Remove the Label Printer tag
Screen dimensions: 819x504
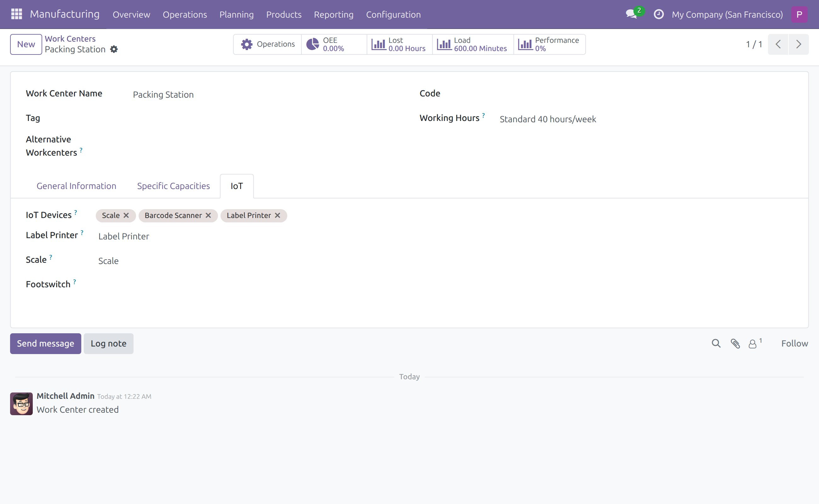click(277, 215)
